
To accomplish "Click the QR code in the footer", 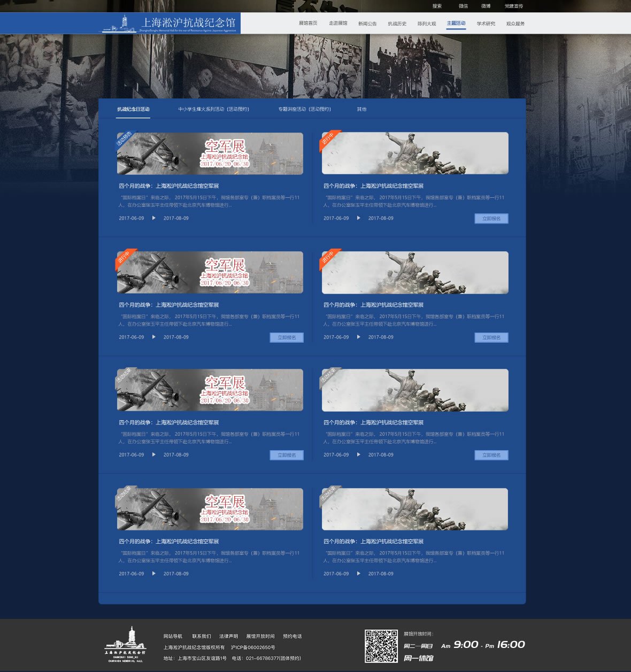I will tap(381, 646).
